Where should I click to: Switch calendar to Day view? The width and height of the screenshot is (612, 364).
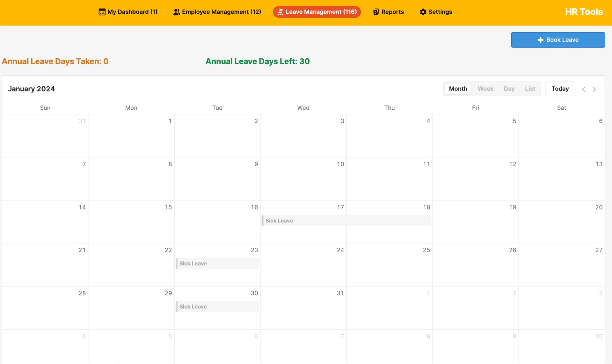pos(509,89)
